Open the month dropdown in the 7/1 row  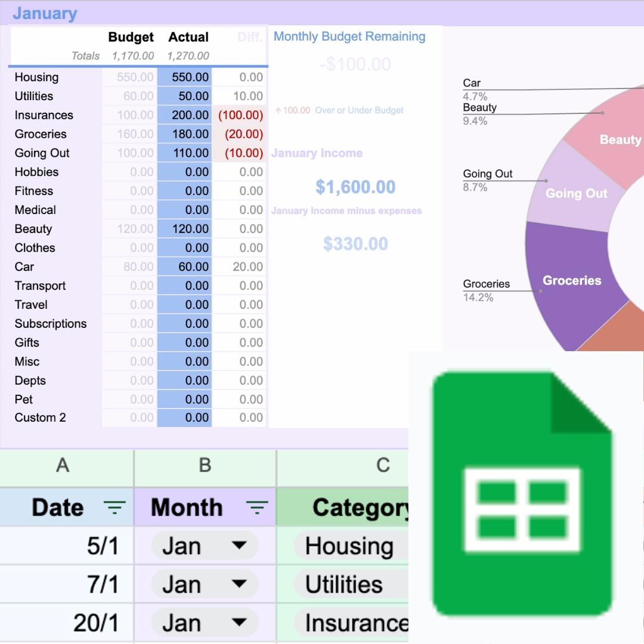(x=241, y=584)
